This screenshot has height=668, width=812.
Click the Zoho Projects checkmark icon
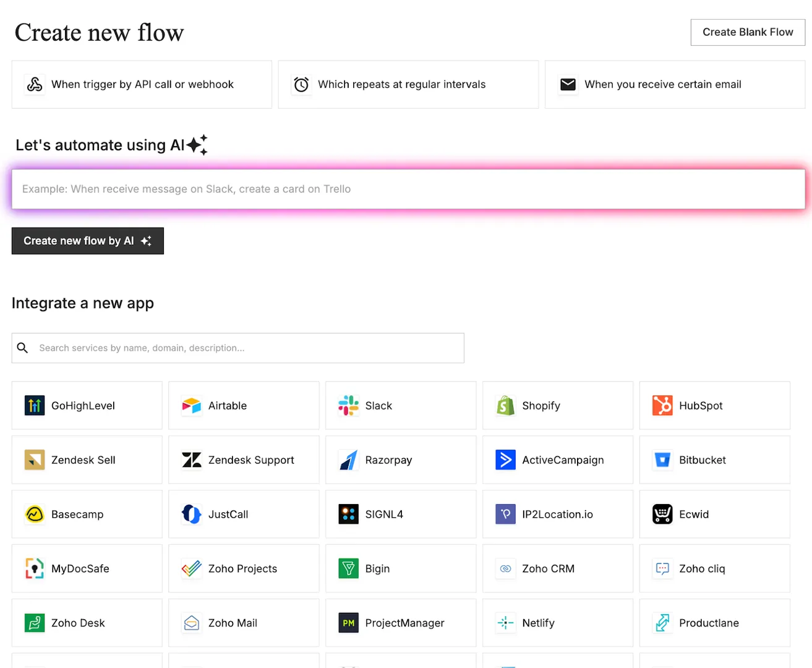pos(192,569)
